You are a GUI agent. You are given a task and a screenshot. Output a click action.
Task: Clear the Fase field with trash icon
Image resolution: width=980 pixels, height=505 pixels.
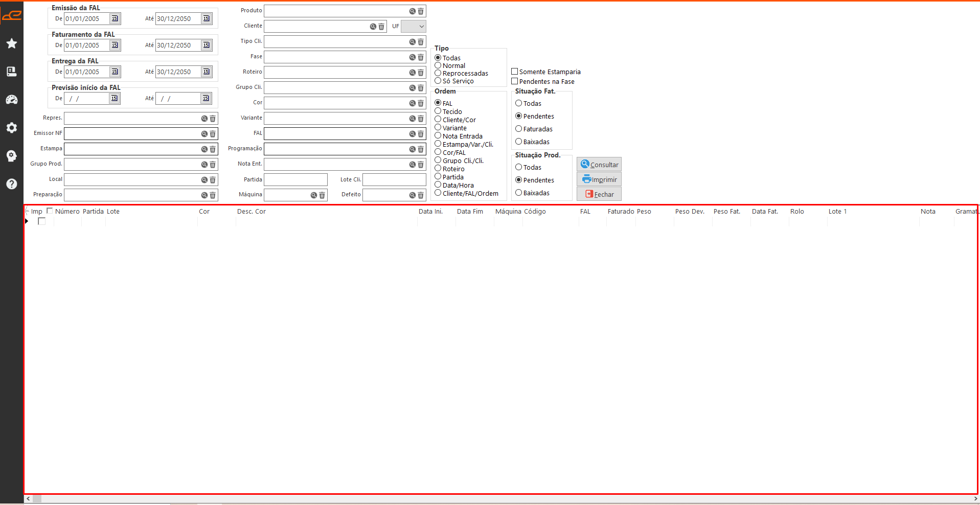pyautogui.click(x=421, y=57)
